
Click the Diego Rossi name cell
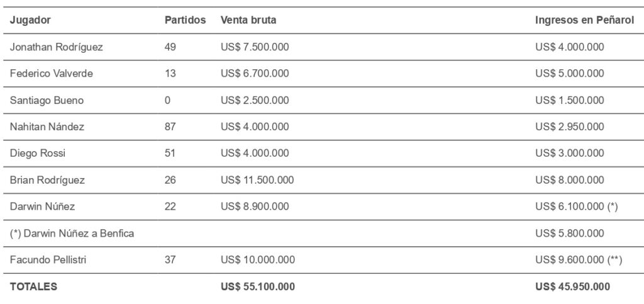coord(37,153)
